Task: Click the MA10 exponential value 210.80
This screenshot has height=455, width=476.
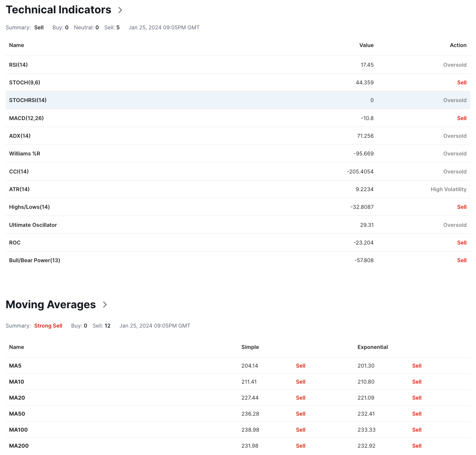Action: pyautogui.click(x=366, y=382)
